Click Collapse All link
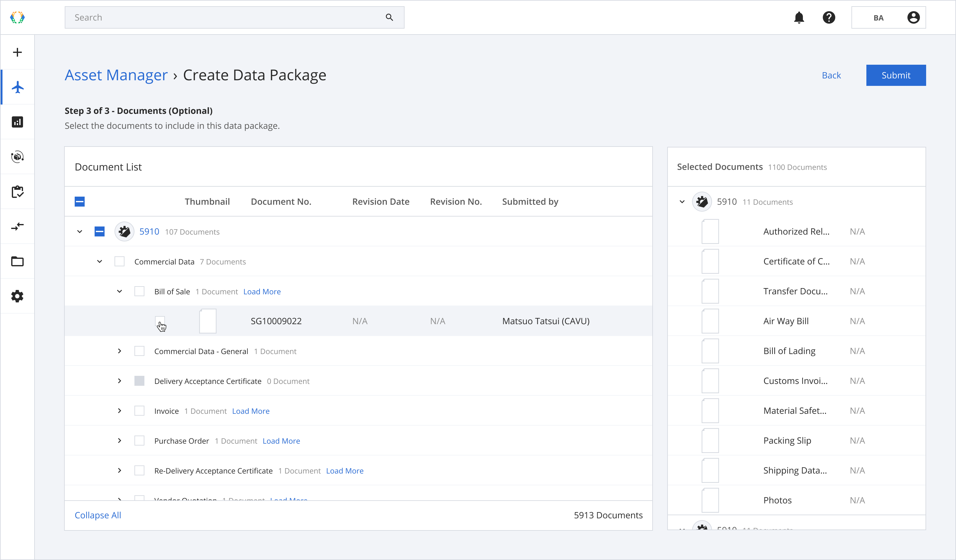This screenshot has height=560, width=956. click(98, 515)
